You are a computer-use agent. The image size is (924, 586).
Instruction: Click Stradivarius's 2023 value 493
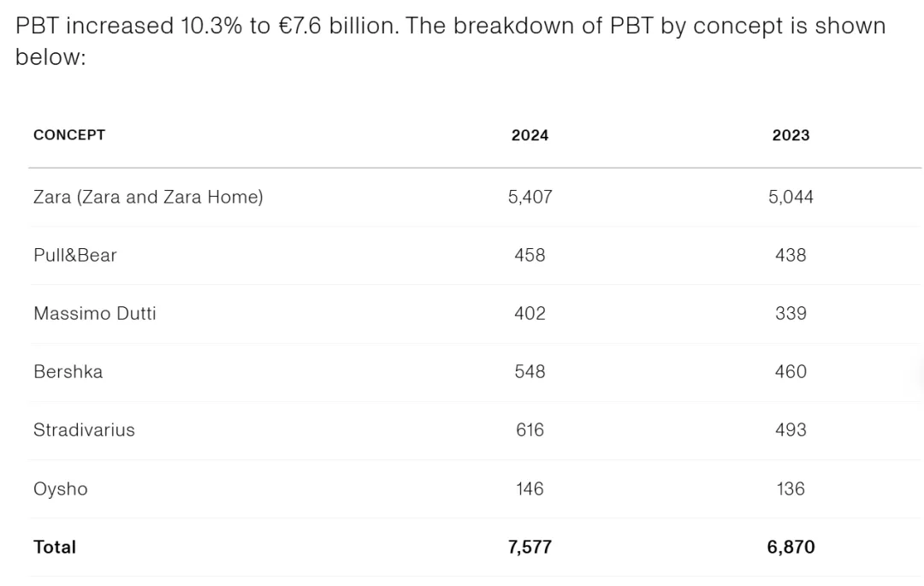pos(791,430)
